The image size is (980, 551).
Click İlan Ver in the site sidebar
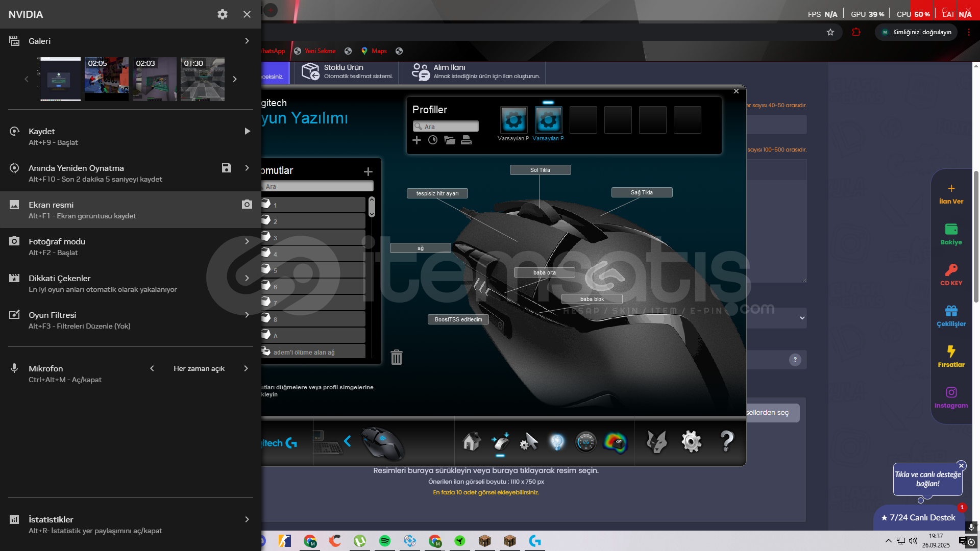[x=951, y=194]
